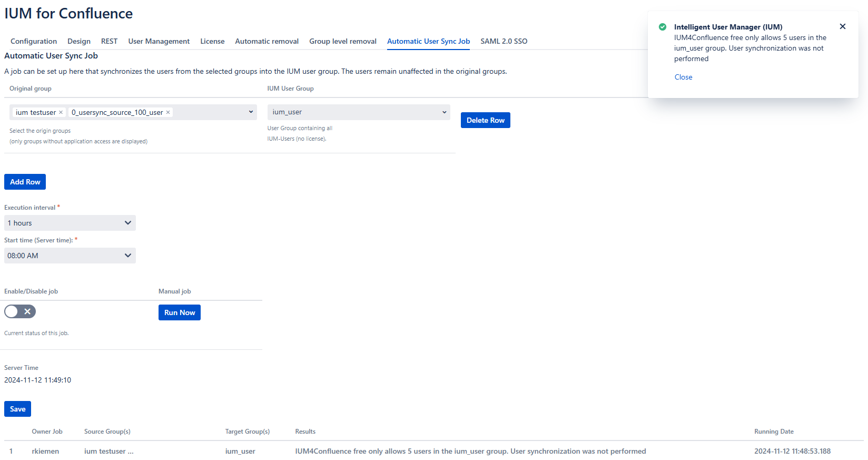The image size is (868, 460).
Task: Click the Delete Row button
Action: (x=485, y=120)
